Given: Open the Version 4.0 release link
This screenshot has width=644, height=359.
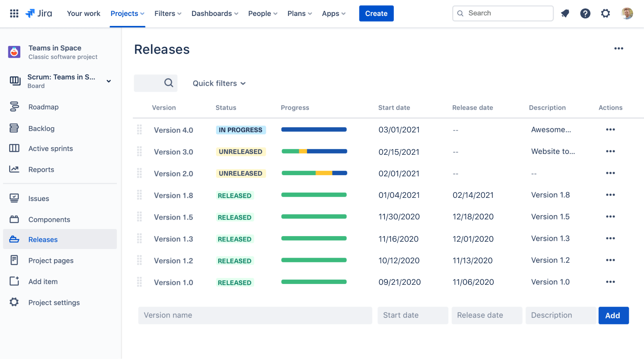Looking at the screenshot, I should 173,130.
